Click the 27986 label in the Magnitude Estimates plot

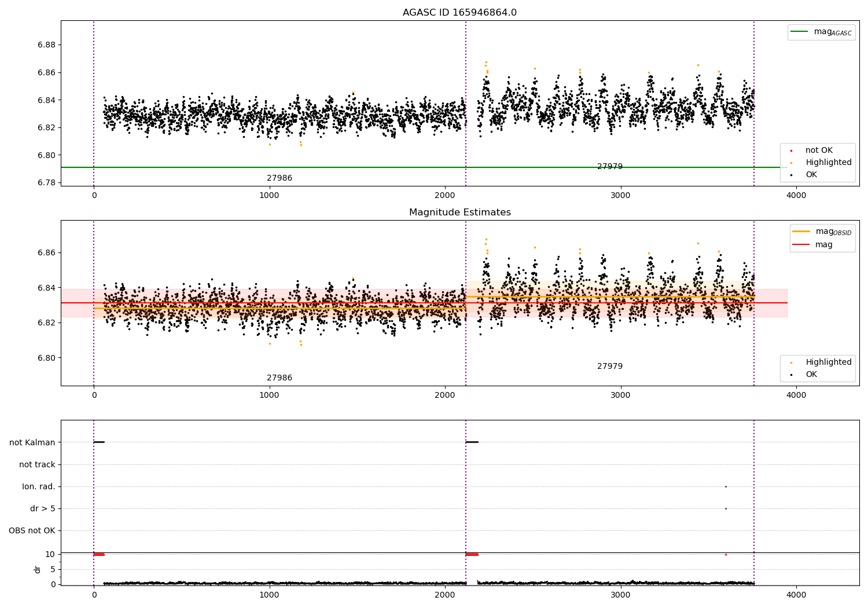click(279, 378)
